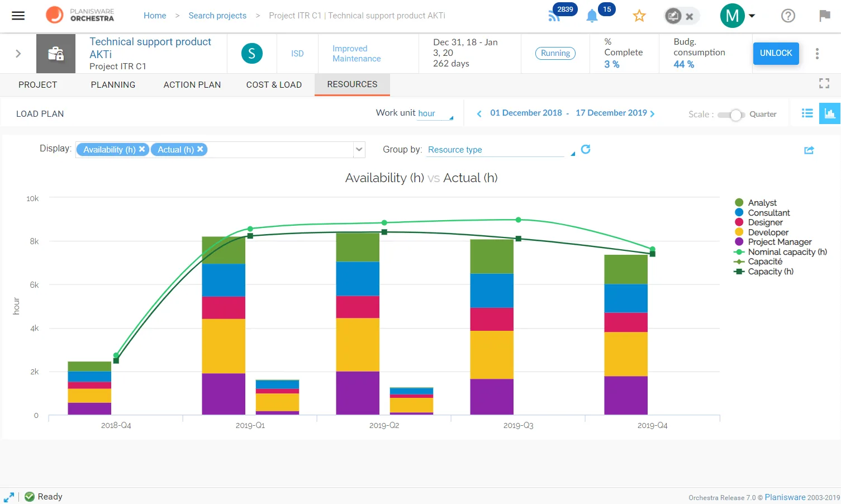The height and width of the screenshot is (504, 841).
Task: Click the UNLOCK button
Action: tap(776, 53)
